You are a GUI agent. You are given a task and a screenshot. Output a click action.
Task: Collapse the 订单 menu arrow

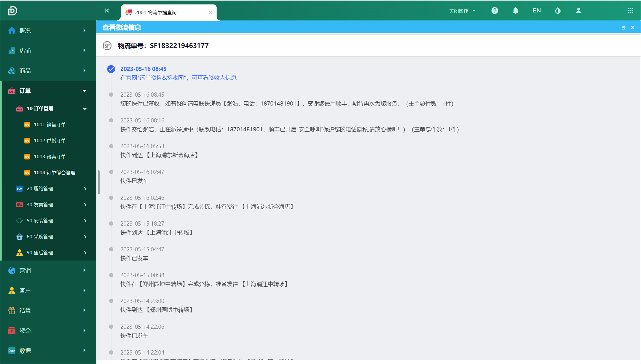click(84, 91)
